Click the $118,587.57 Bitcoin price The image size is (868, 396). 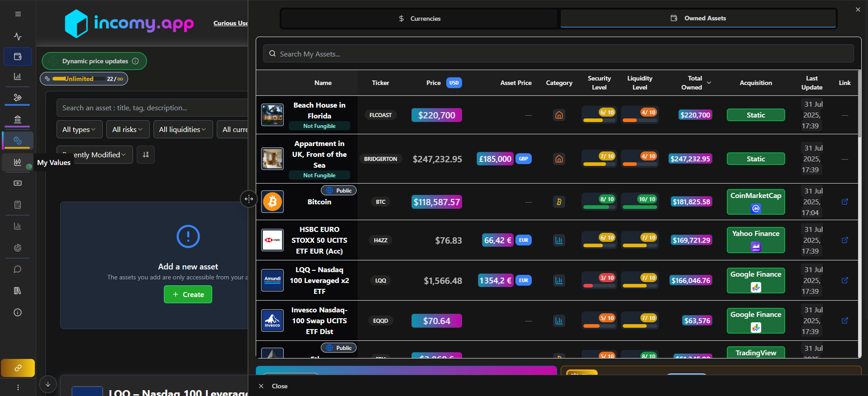tap(436, 202)
